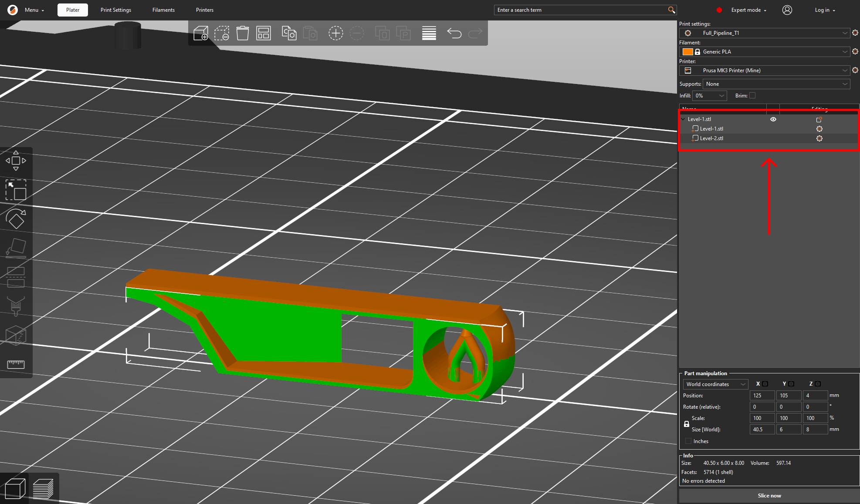Screen dimensions: 860x504
Task: Click the Scale X percentage field
Action: [762, 418]
